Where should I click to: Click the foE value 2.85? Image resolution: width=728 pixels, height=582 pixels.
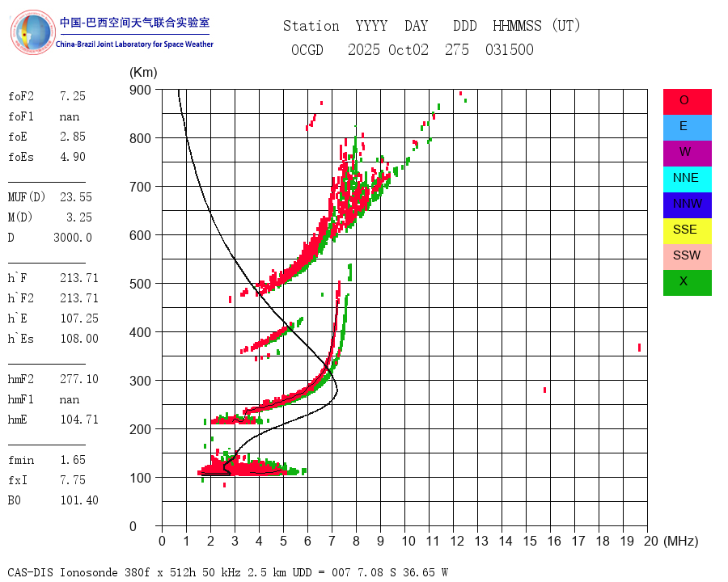coord(73,137)
